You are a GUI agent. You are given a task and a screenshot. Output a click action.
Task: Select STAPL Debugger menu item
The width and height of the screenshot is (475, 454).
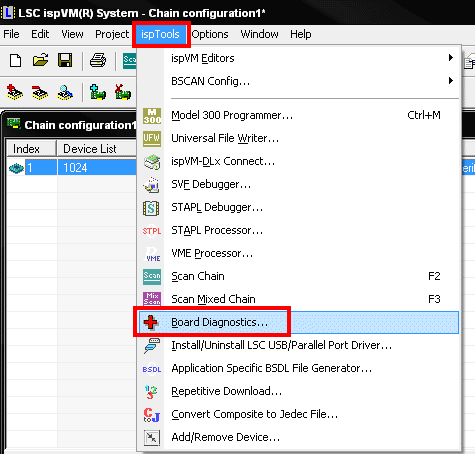point(299,207)
